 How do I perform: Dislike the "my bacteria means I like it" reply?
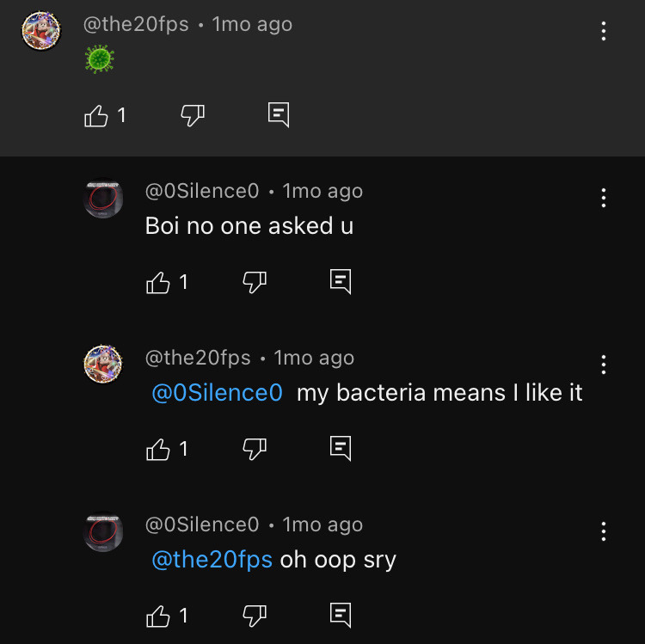[255, 449]
